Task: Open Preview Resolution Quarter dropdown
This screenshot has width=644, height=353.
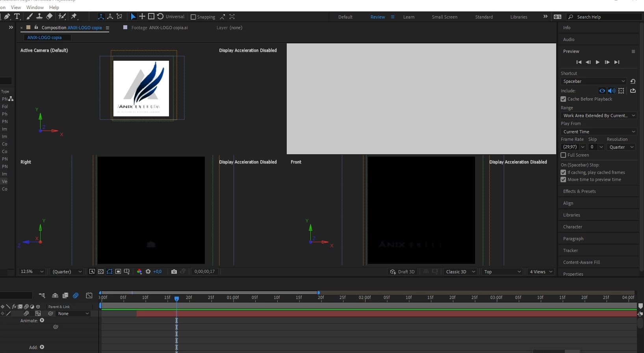Action: (x=621, y=147)
